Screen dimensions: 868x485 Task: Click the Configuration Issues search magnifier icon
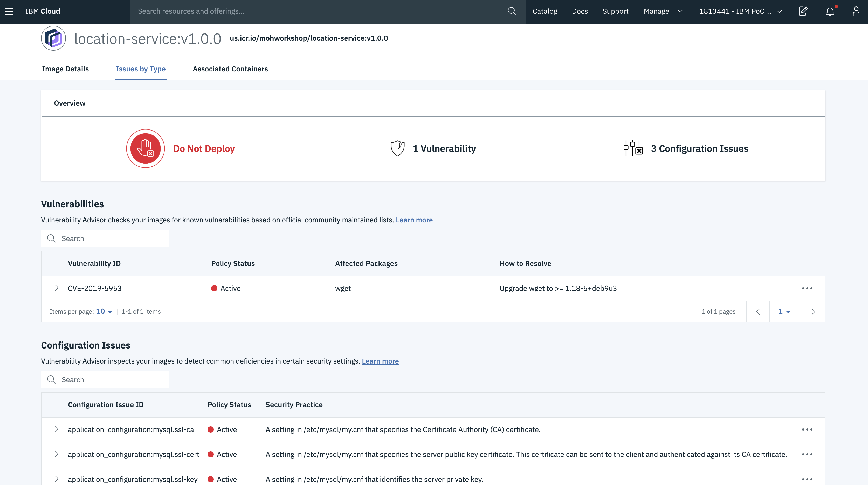tap(51, 380)
